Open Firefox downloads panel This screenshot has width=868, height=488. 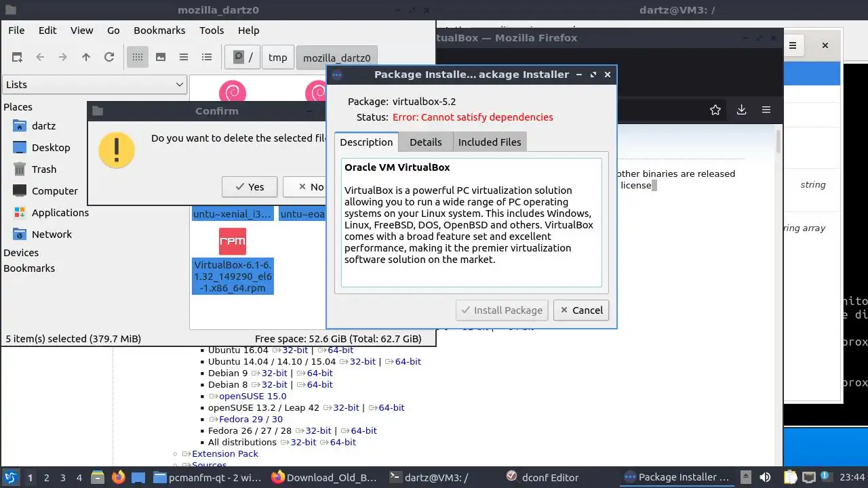click(741, 110)
